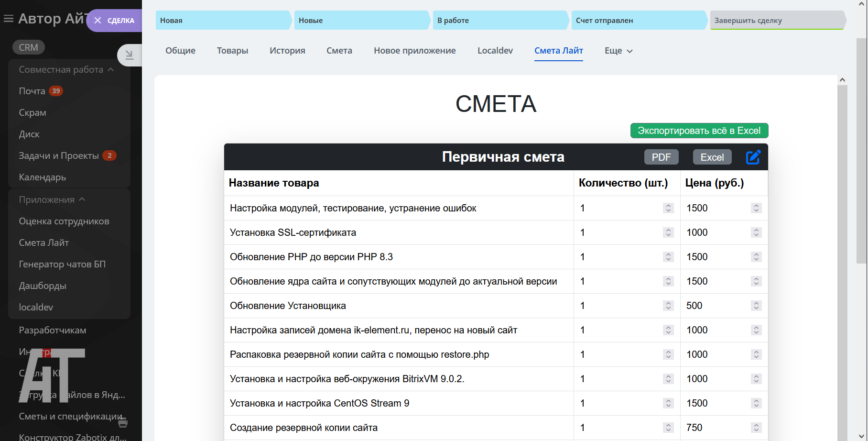Close the deal slider with X icon
The width and height of the screenshot is (868, 441).
coord(98,21)
